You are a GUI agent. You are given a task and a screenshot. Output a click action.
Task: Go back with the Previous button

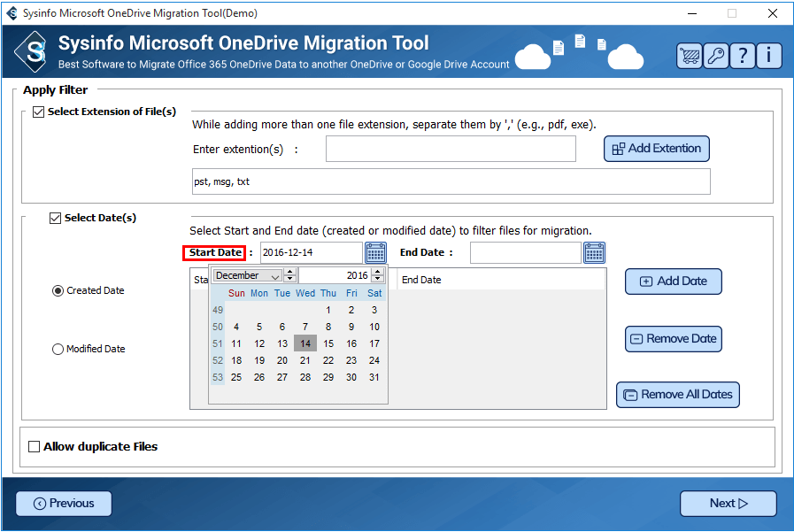64,504
